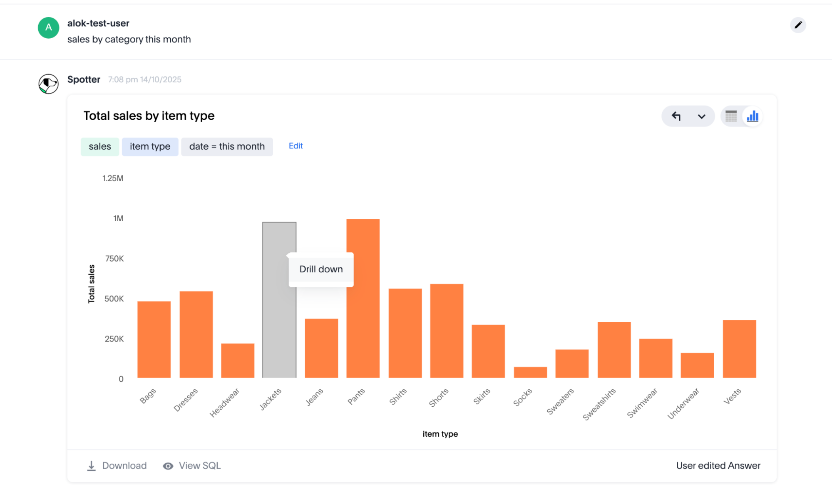Select the User edited Answer label
The image size is (832, 504).
coord(717,465)
